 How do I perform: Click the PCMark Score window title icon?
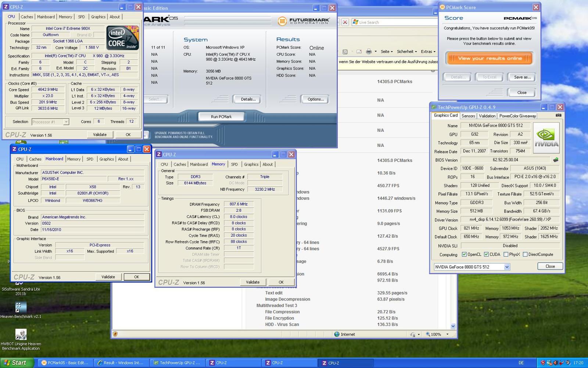pyautogui.click(x=442, y=7)
